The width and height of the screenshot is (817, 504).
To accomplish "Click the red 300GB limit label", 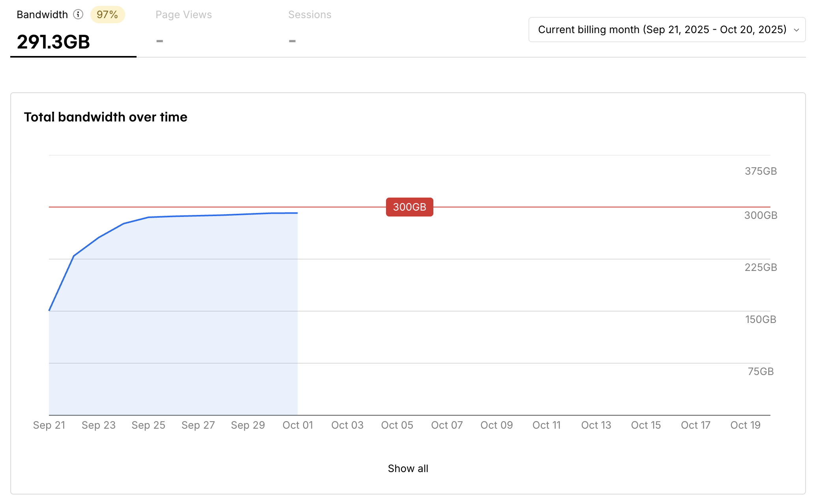I will pos(409,207).
